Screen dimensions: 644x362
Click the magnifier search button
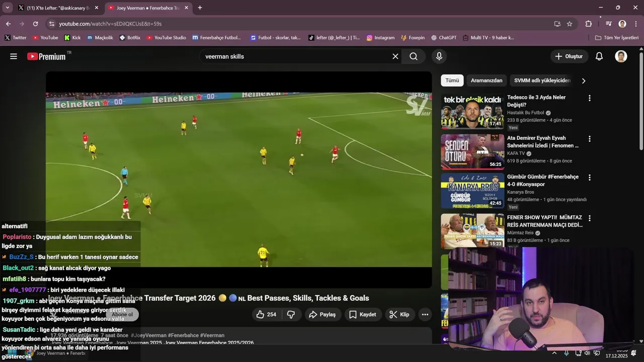[x=414, y=56]
